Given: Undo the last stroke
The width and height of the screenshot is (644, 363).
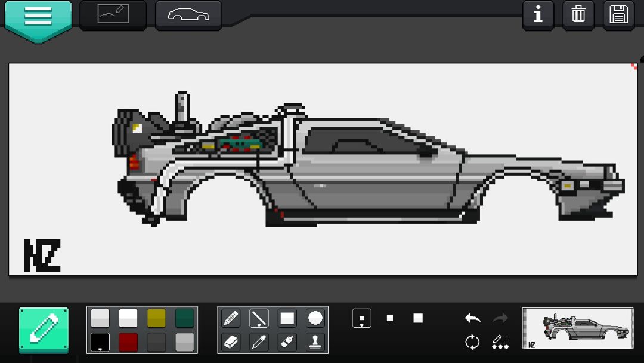Looking at the screenshot, I should pos(472,318).
